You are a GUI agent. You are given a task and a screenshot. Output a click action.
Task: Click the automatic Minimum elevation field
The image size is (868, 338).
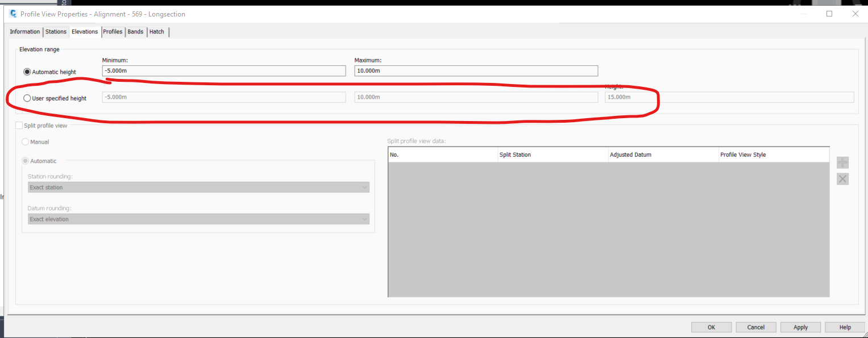pyautogui.click(x=224, y=71)
